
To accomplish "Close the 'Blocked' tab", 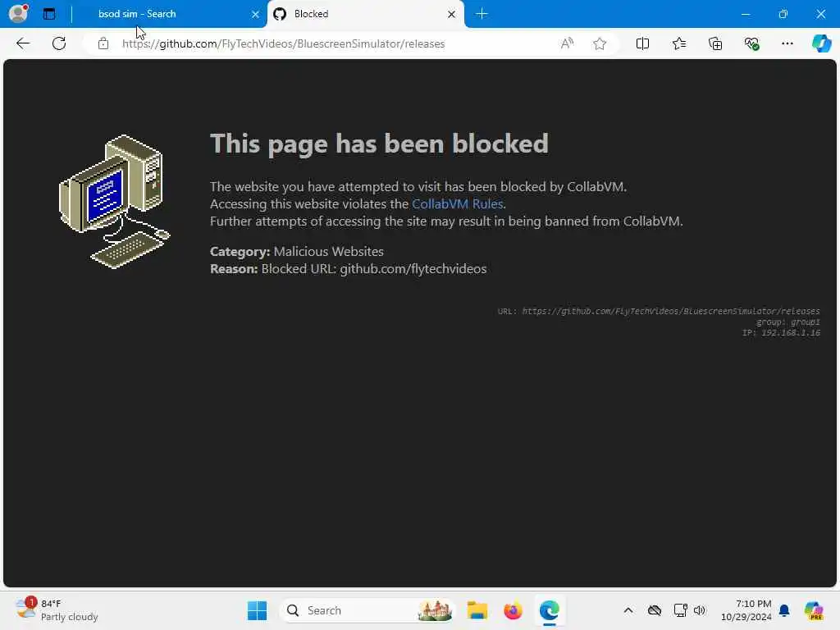I will tap(451, 15).
